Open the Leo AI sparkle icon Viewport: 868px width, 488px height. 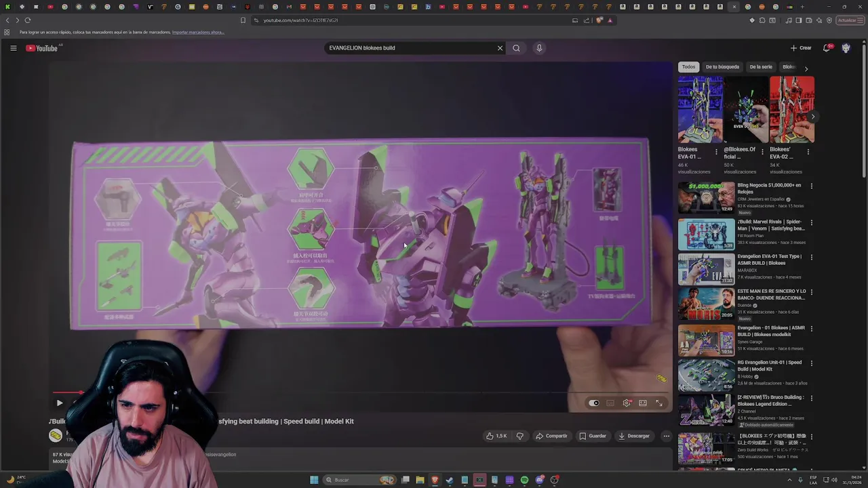click(818, 20)
